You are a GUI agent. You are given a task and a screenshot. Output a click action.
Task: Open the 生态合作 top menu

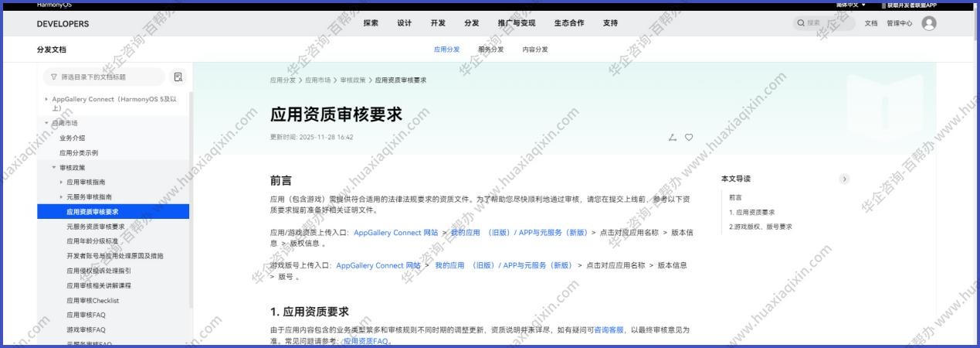(x=569, y=23)
